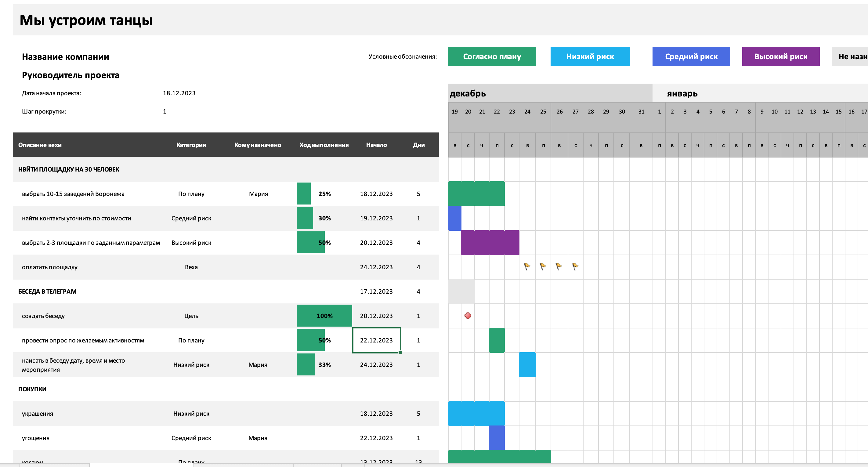Image resolution: width=868 pixels, height=467 pixels.
Task: Click the red diamond goal marker
Action: point(468,316)
